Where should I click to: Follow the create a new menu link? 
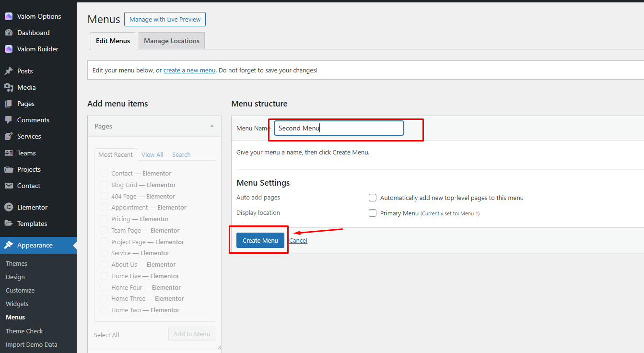(189, 70)
